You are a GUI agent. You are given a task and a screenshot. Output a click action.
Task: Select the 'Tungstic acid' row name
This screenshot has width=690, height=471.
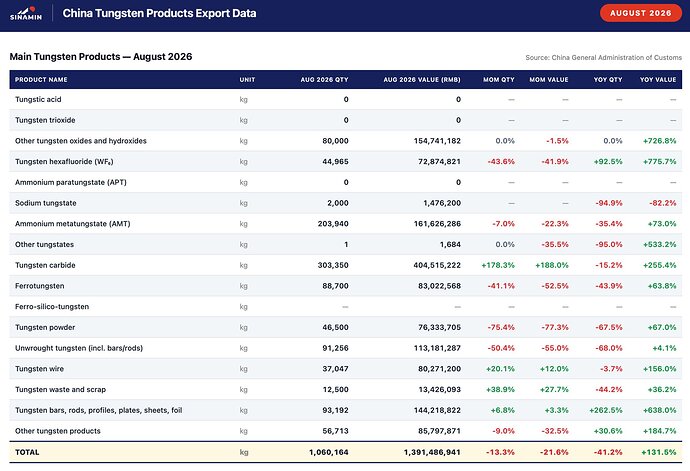click(x=38, y=99)
